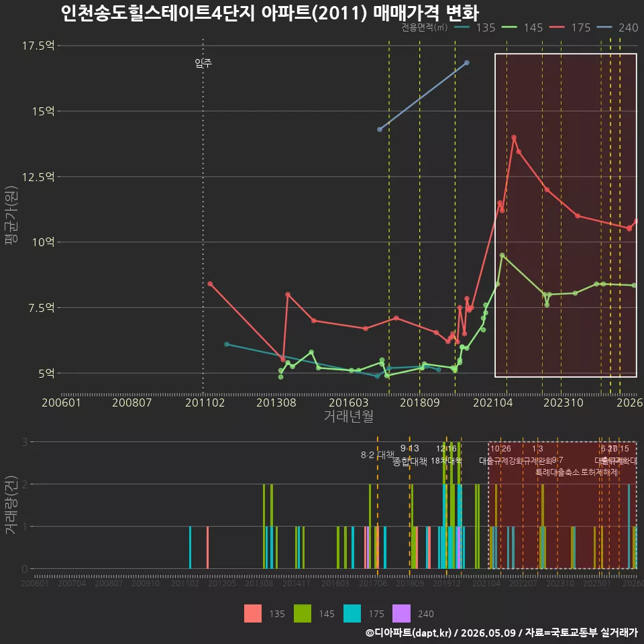The image size is (644, 644).
Task: Select the 145 green line legend entry at top
Action: [523, 28]
